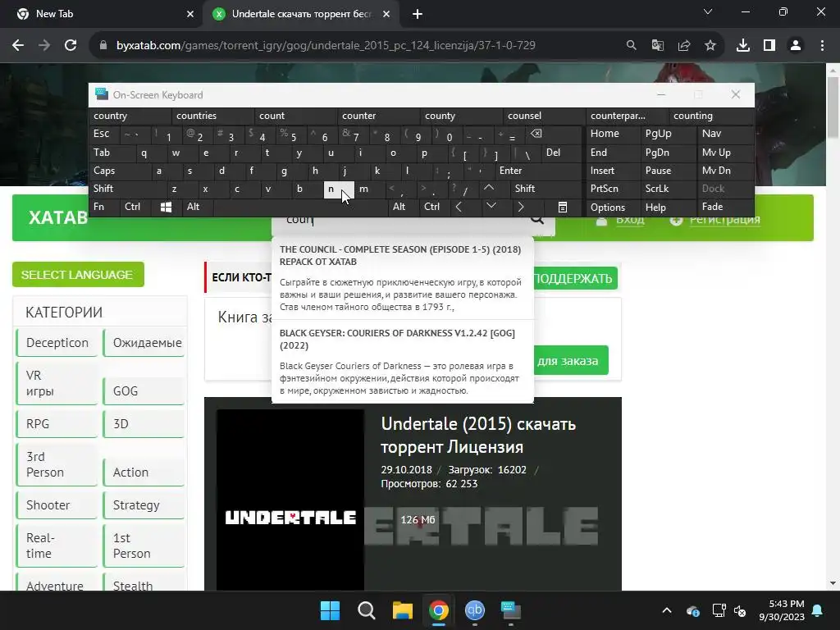Viewport: 840px width, 630px height.
Task: Click the Decepticon category
Action: [57, 343]
